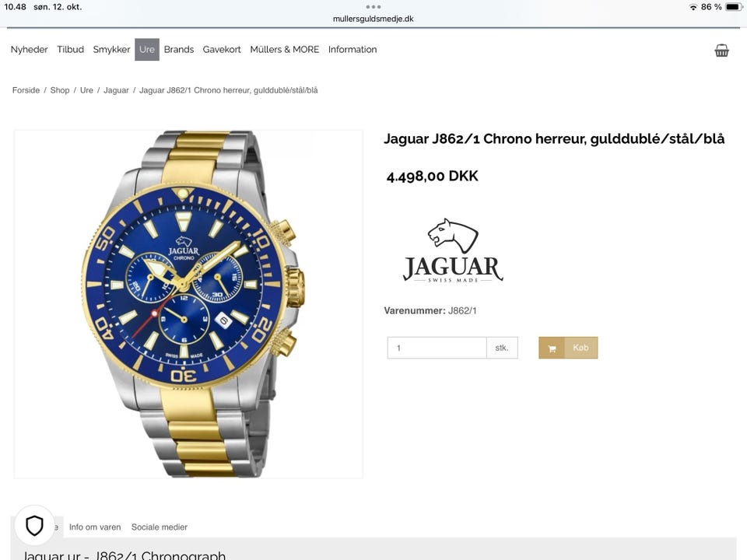
Task: Go to the Gavekort page
Action: (222, 50)
